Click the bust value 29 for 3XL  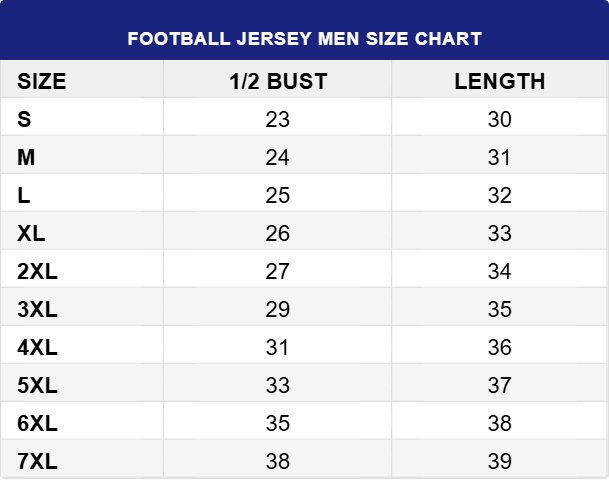[x=278, y=309]
